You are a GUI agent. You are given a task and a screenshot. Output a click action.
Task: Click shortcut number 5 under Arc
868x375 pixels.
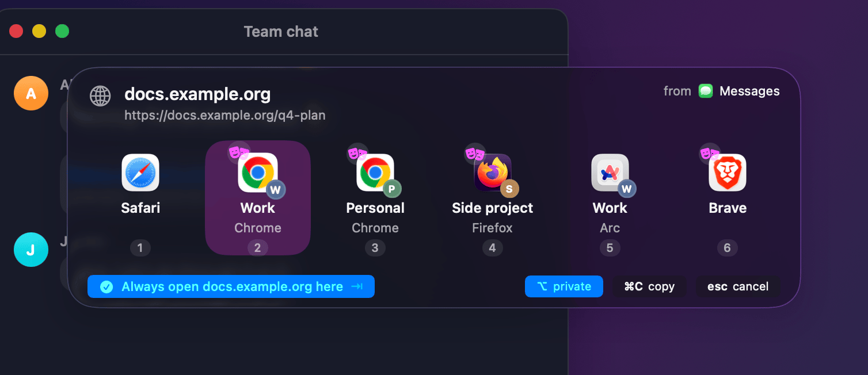[x=610, y=248]
